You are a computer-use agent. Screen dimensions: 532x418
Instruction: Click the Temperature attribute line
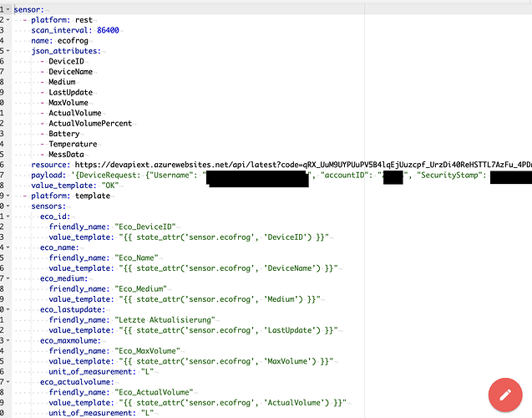click(73, 144)
